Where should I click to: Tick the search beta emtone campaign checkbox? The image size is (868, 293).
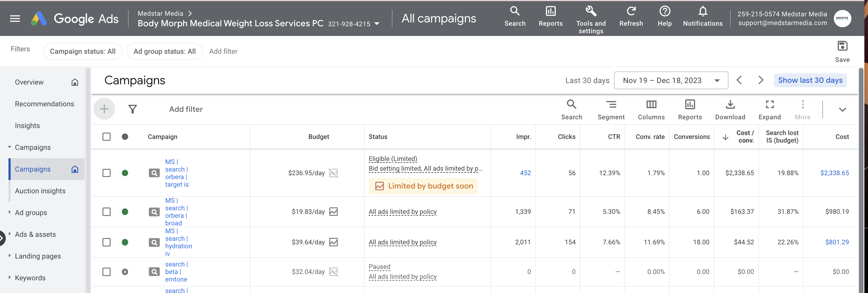(x=106, y=272)
